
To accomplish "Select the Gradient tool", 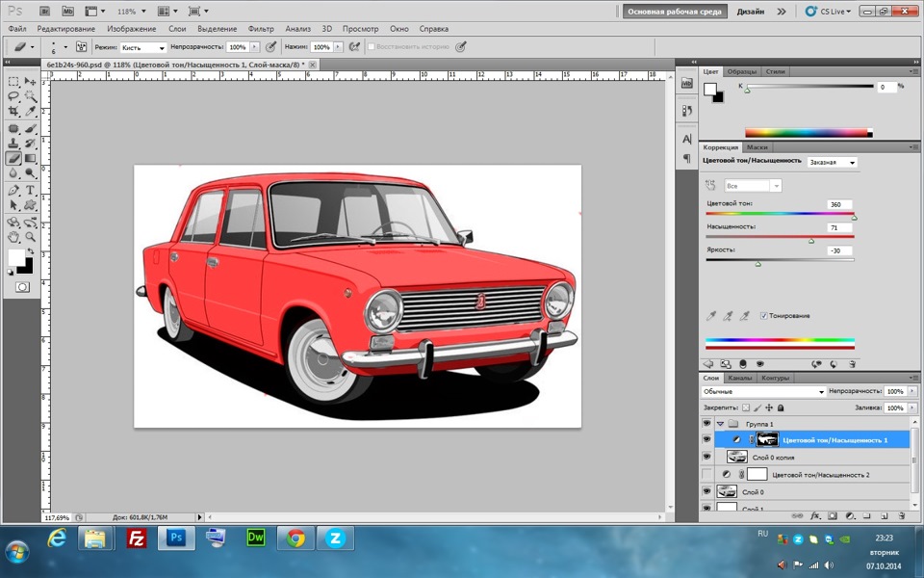I will click(30, 158).
